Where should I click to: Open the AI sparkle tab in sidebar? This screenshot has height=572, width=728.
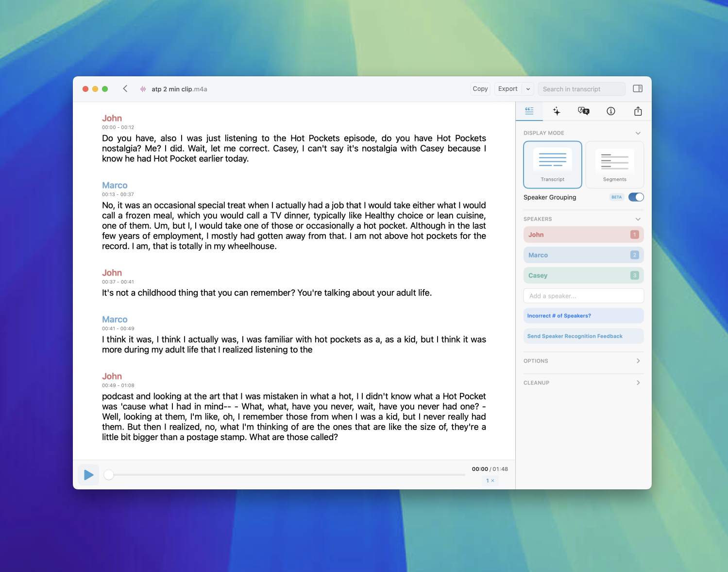click(x=557, y=111)
